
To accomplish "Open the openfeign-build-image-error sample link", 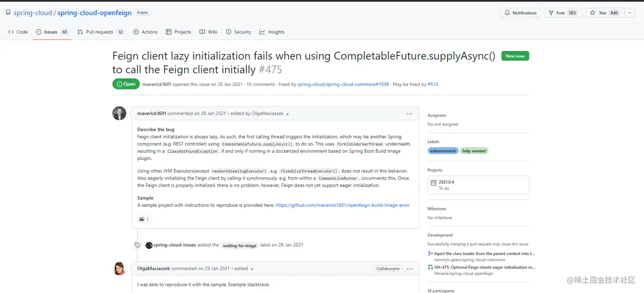I will pyautogui.click(x=342, y=205).
